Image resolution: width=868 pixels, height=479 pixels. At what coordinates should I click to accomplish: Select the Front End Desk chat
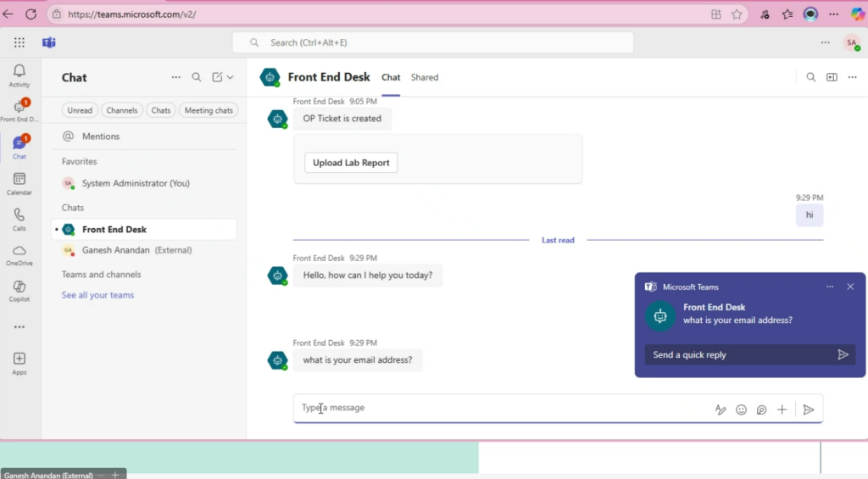(x=144, y=229)
